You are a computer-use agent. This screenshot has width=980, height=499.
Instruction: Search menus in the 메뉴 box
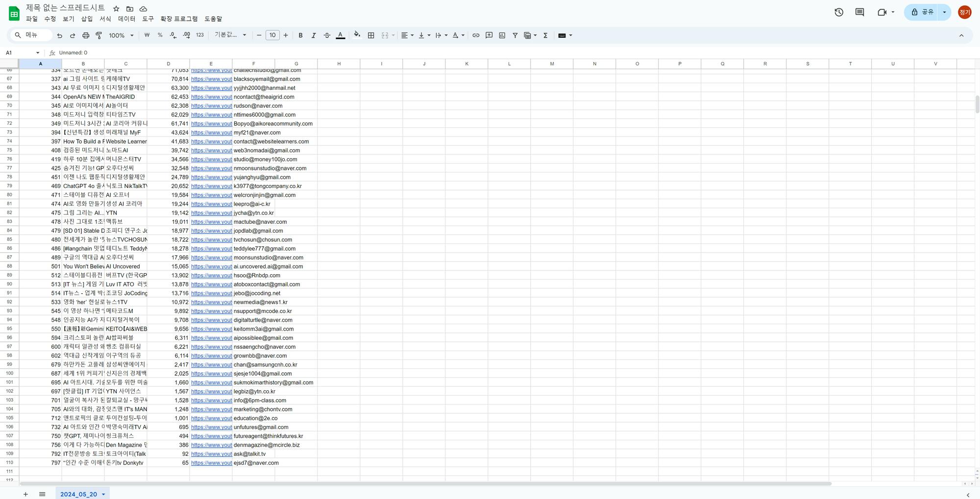click(30, 35)
